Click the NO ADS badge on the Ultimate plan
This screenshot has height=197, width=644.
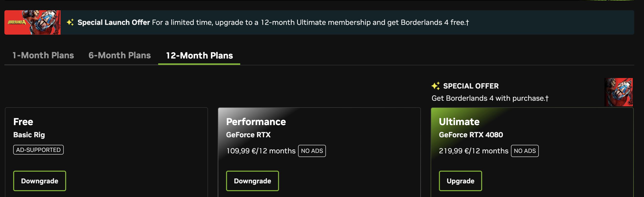524,151
